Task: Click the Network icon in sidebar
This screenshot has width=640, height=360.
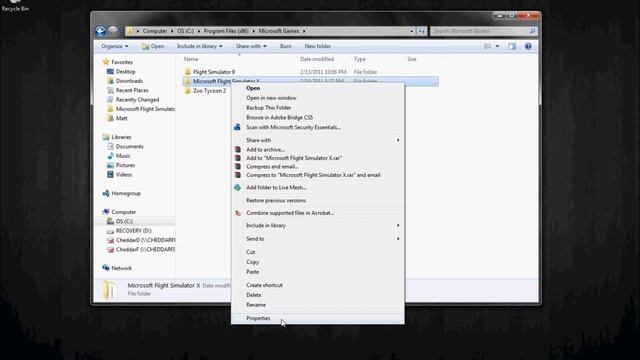Action: point(106,268)
